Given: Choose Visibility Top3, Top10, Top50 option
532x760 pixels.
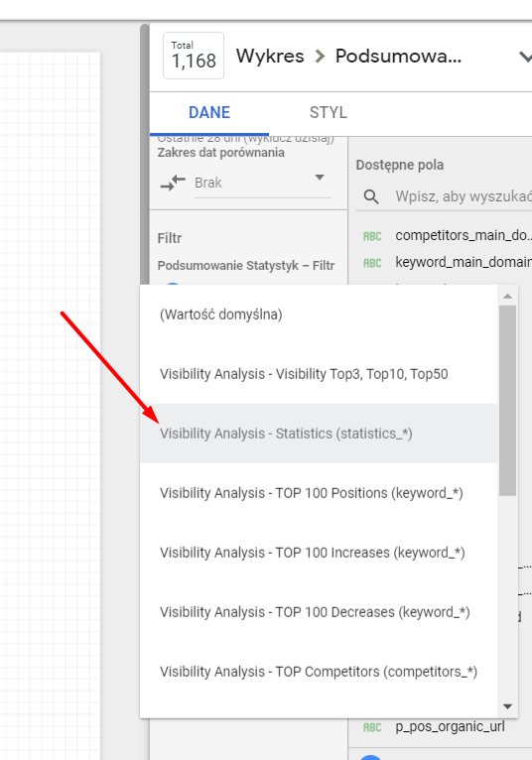Looking at the screenshot, I should [319, 374].
